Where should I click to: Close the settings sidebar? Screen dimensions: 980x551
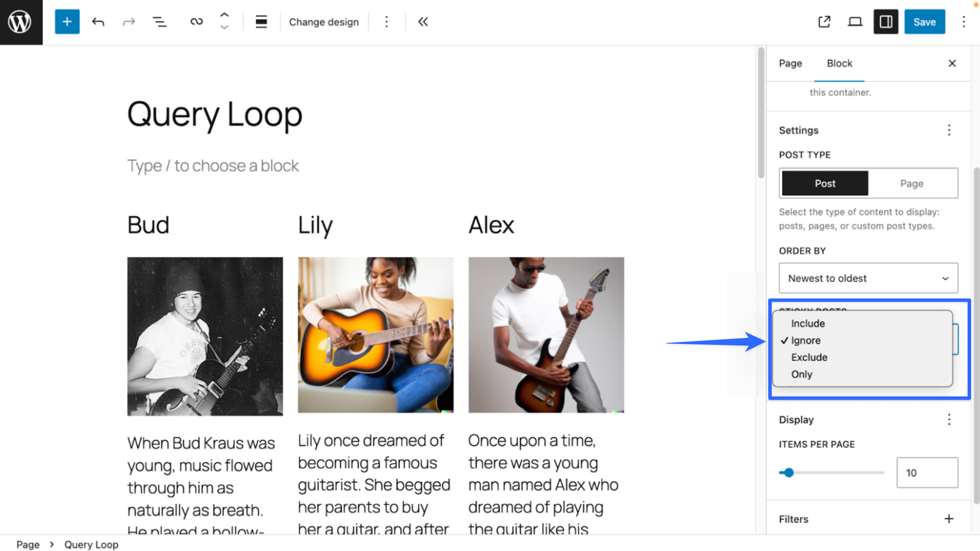coord(952,64)
